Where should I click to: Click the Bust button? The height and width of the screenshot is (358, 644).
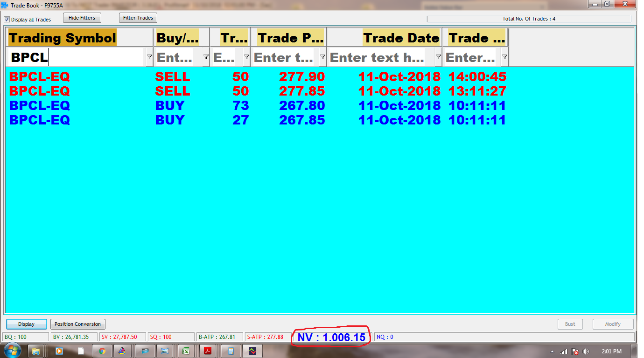pos(570,324)
